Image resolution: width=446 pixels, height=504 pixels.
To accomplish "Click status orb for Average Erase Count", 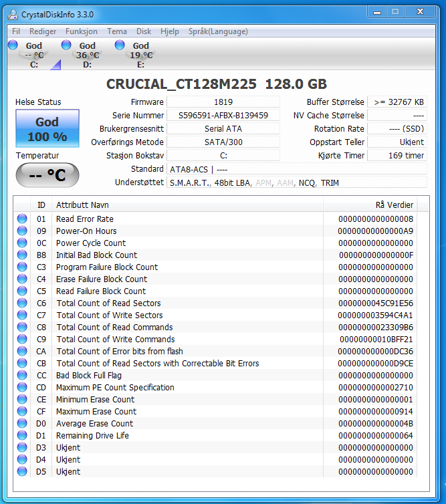I will click(22, 423).
